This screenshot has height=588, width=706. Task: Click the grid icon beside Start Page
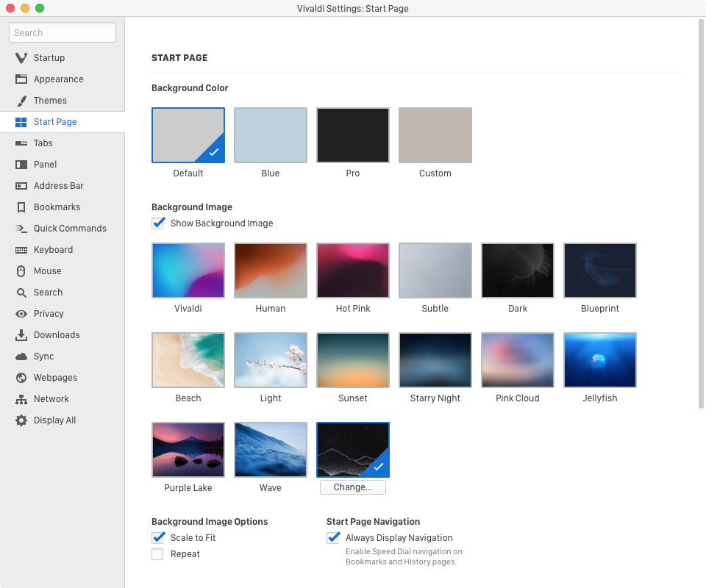pyautogui.click(x=21, y=122)
